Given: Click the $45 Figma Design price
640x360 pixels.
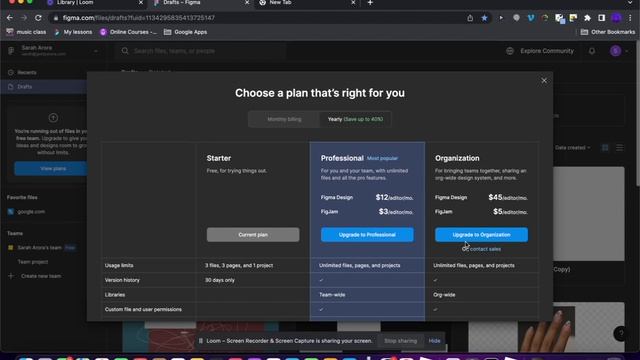Looking at the screenshot, I should pyautogui.click(x=508, y=198).
